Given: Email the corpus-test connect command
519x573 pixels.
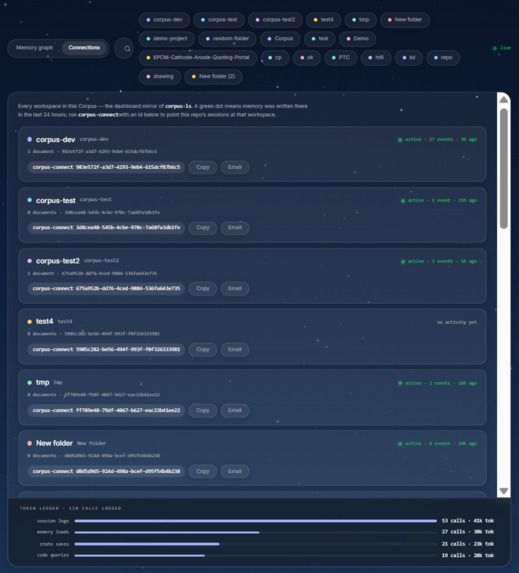Looking at the screenshot, I should 235,228.
